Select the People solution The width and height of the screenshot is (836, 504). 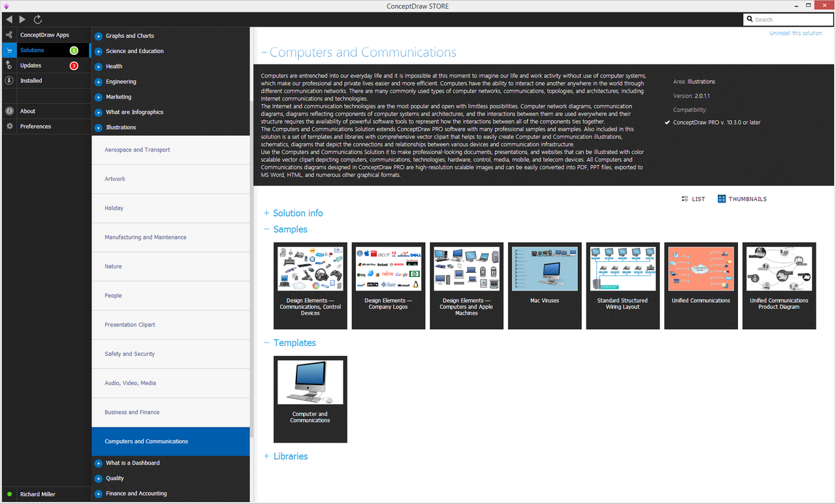coord(170,296)
